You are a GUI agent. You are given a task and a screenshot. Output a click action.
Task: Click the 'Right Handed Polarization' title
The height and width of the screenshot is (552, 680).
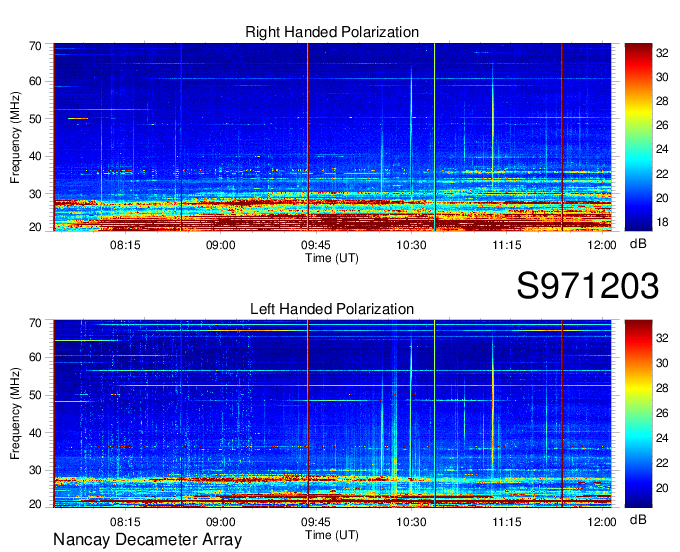(x=332, y=32)
